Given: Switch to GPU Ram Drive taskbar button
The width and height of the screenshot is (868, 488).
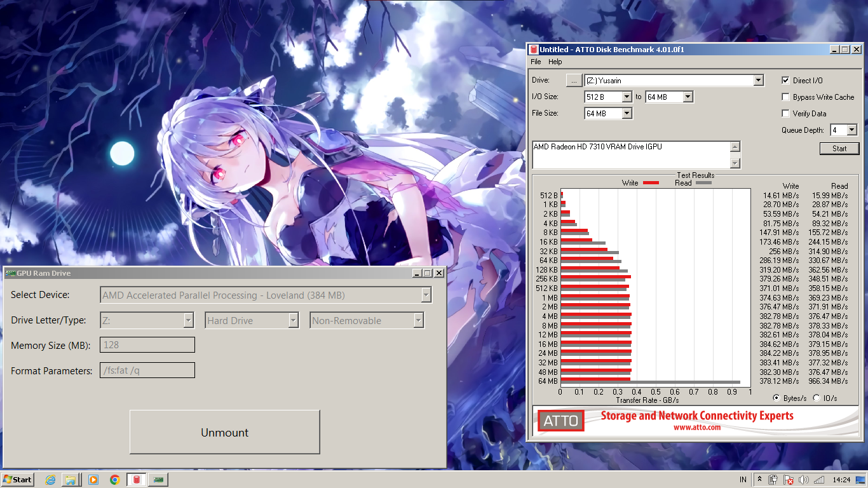Looking at the screenshot, I should pos(159,480).
